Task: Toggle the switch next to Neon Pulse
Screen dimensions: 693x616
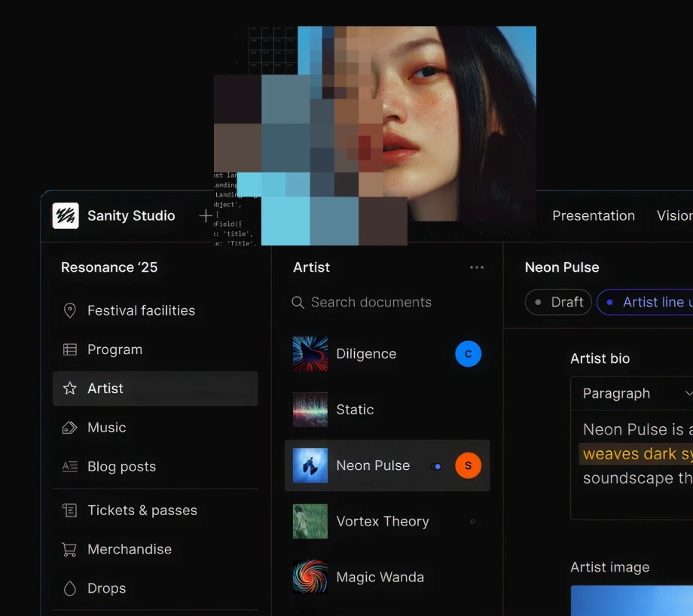Action: pos(436,466)
